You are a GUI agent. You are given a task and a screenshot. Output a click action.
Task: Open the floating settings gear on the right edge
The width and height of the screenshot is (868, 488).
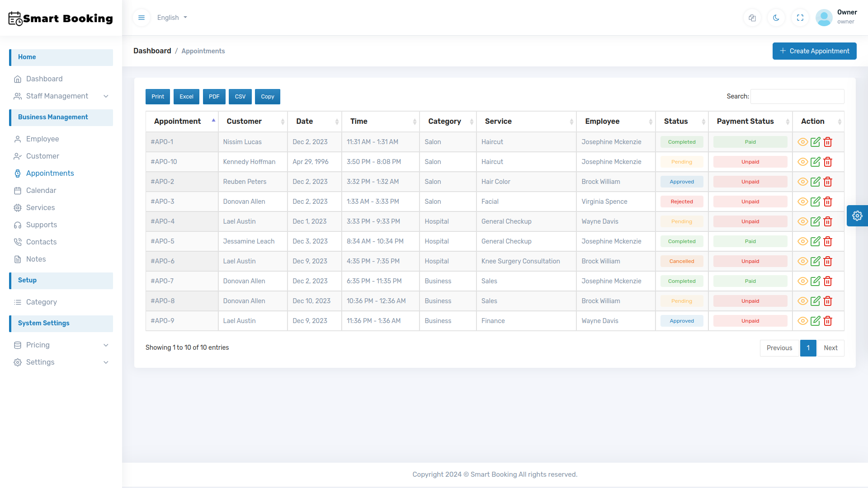[857, 216]
